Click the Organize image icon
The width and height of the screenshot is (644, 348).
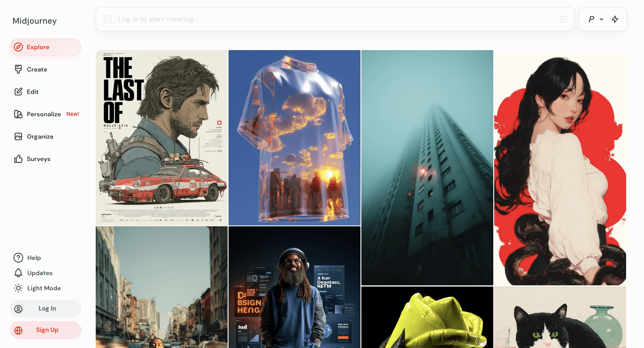(18, 136)
